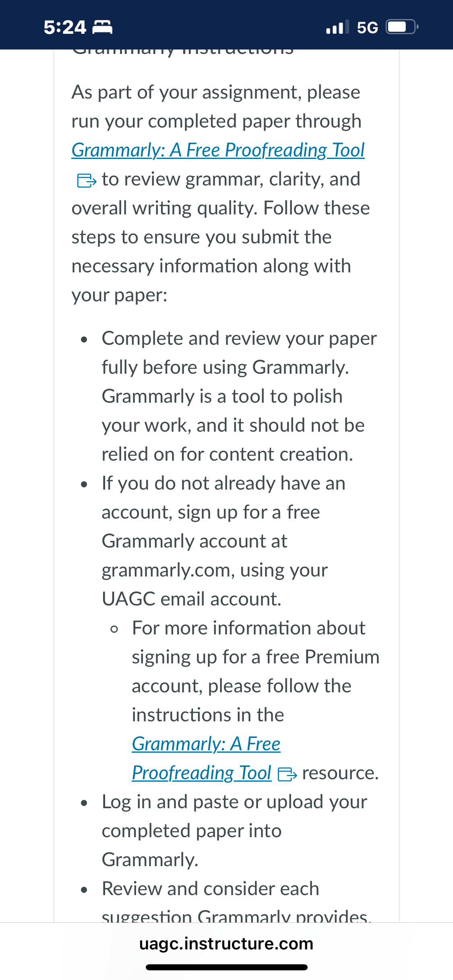Image resolution: width=453 pixels, height=980 pixels.
Task: Tap the Sleep focus bed icon
Action: click(x=102, y=27)
